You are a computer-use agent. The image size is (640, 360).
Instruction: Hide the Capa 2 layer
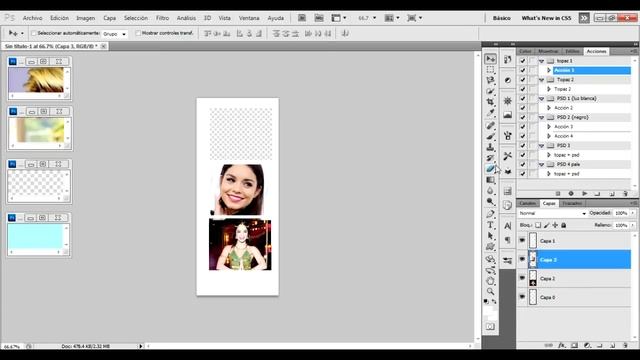point(522,278)
